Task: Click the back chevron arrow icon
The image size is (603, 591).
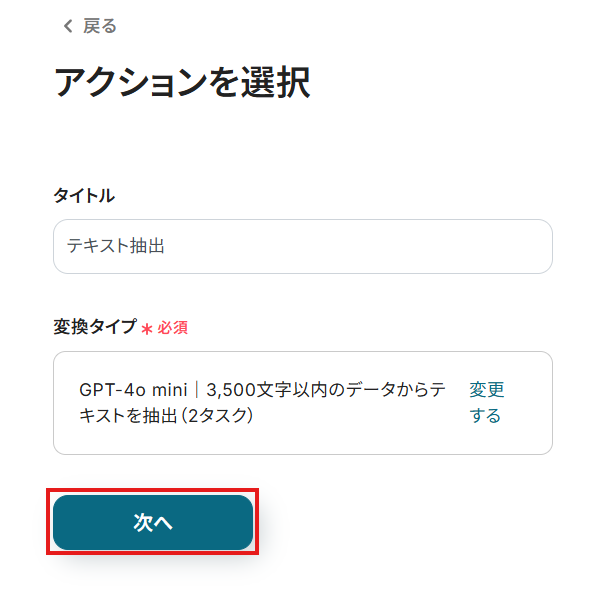Action: tap(67, 27)
